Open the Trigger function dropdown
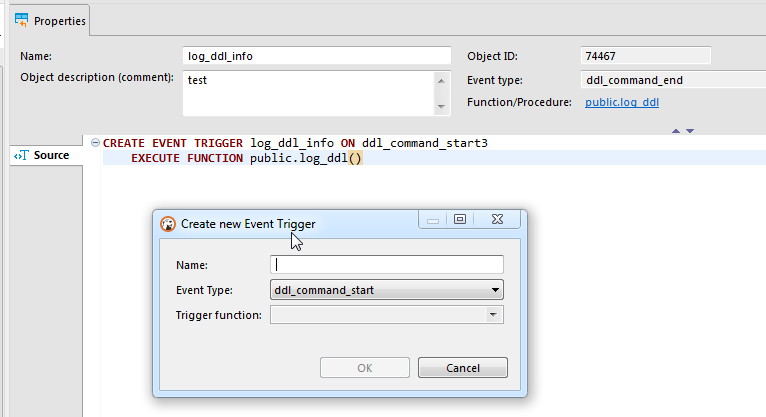This screenshot has height=417, width=766. (386, 315)
